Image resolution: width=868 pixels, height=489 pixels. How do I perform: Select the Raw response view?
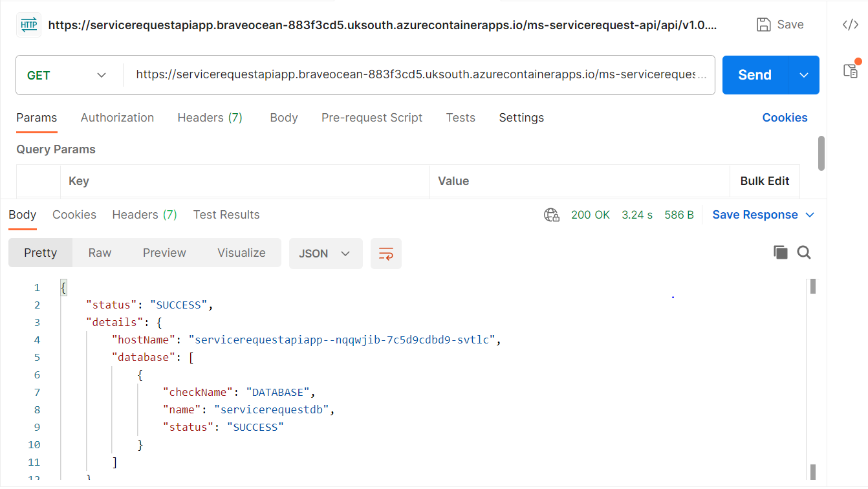pos(100,253)
